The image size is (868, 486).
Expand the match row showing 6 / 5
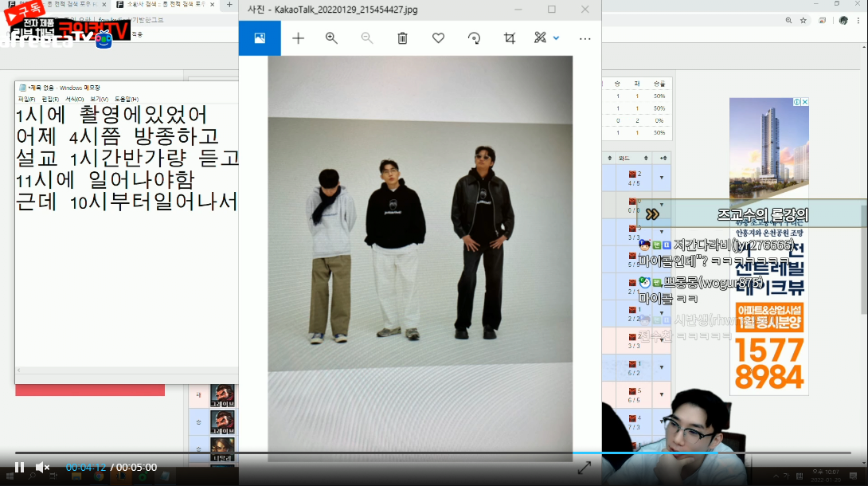[x=662, y=394]
